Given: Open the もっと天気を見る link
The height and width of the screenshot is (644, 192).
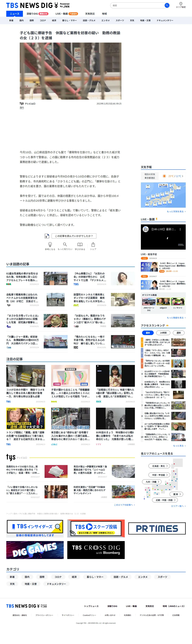Looking at the screenshot, I should tap(176, 212).
